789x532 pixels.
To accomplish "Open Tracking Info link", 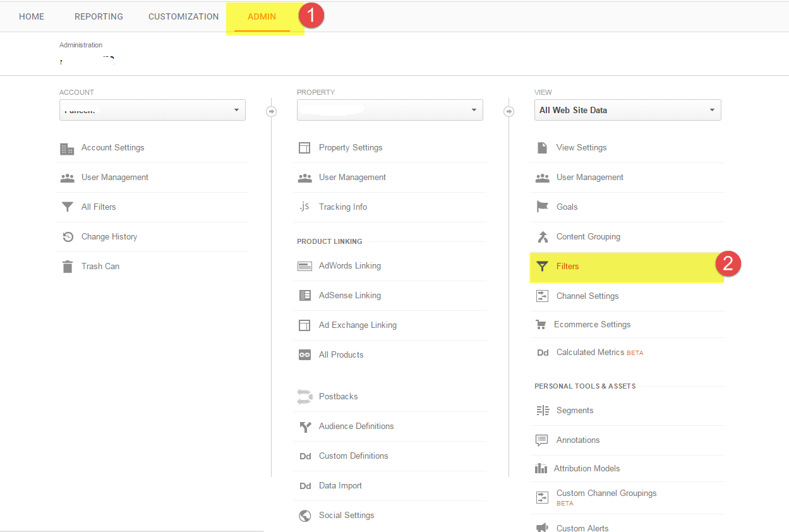I will point(343,207).
